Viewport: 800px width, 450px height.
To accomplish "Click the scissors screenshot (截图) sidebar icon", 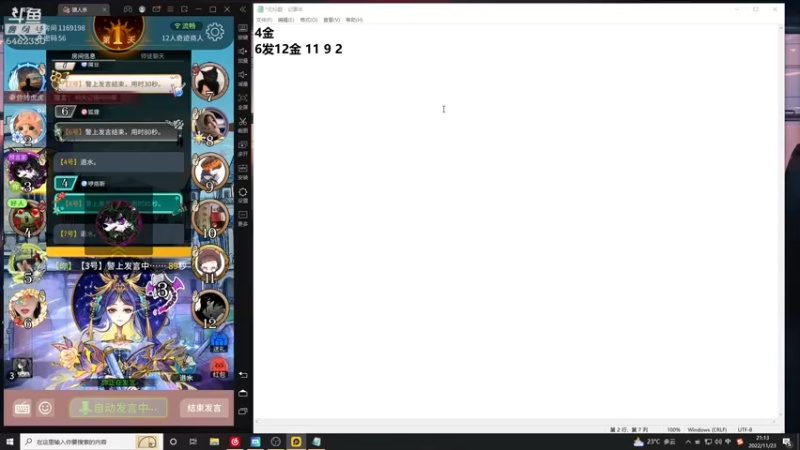I will (x=243, y=124).
